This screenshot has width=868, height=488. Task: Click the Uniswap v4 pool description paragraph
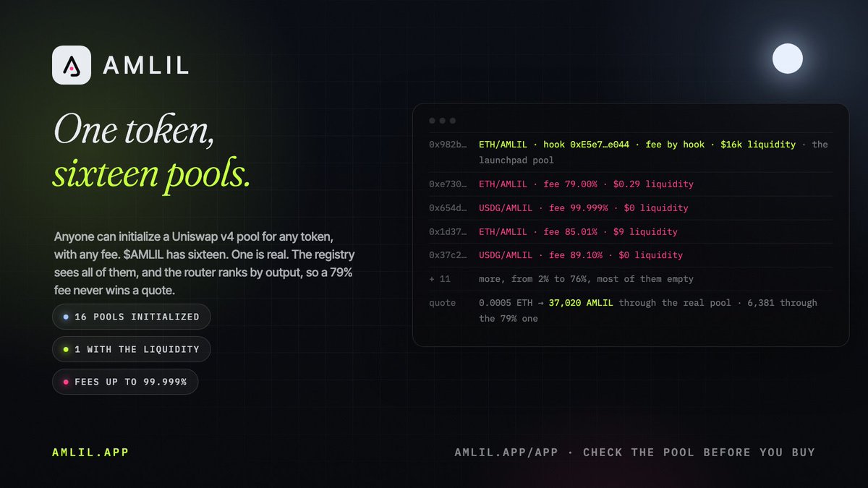click(x=204, y=264)
